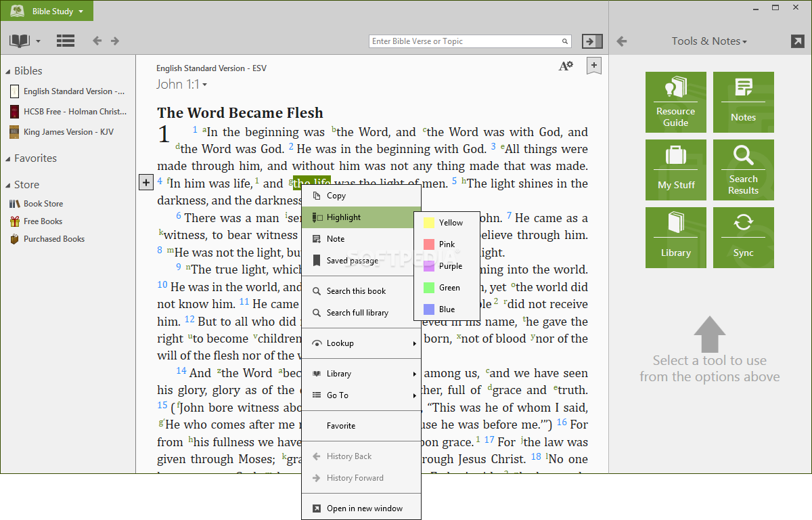Pick the Yellow highlight color
This screenshot has height=520, width=812.
(x=447, y=223)
